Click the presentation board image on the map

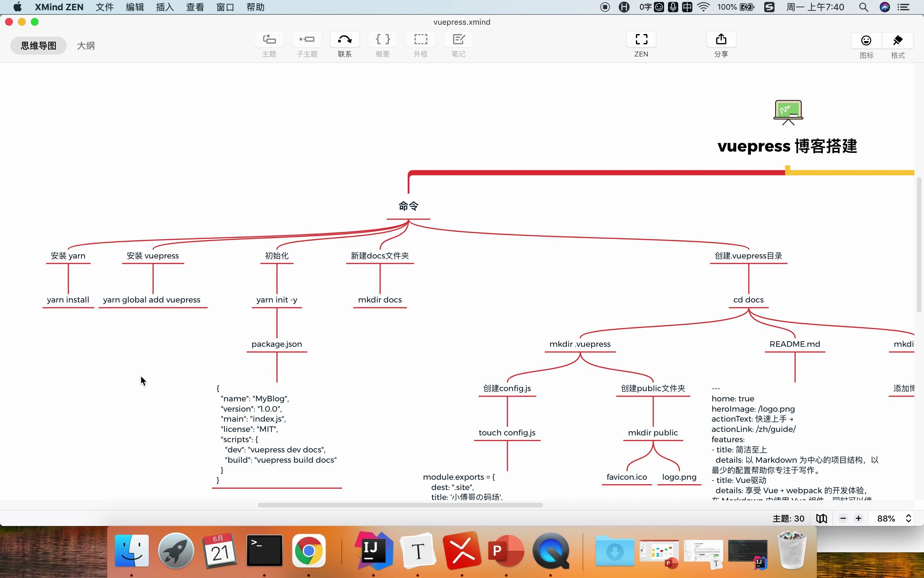(789, 112)
